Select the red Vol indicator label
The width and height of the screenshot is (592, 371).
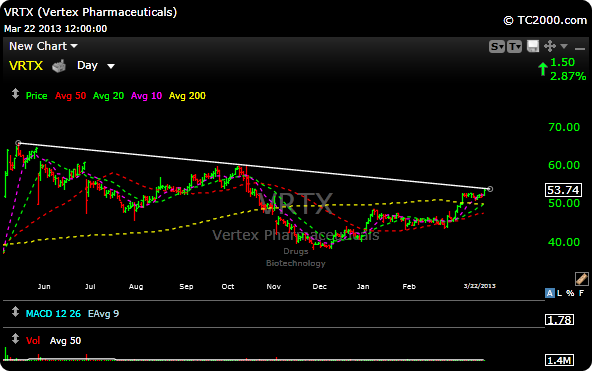(33, 341)
